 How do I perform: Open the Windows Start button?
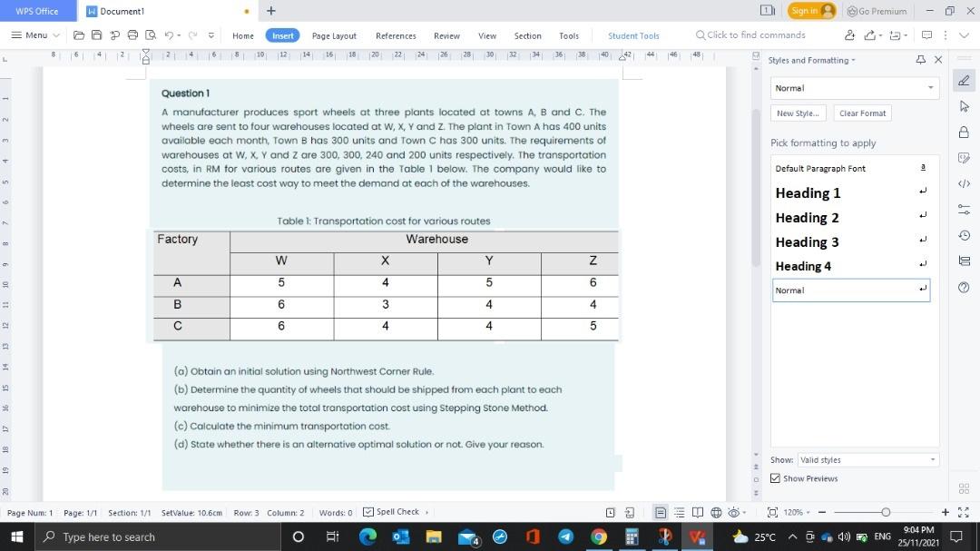pyautogui.click(x=17, y=536)
